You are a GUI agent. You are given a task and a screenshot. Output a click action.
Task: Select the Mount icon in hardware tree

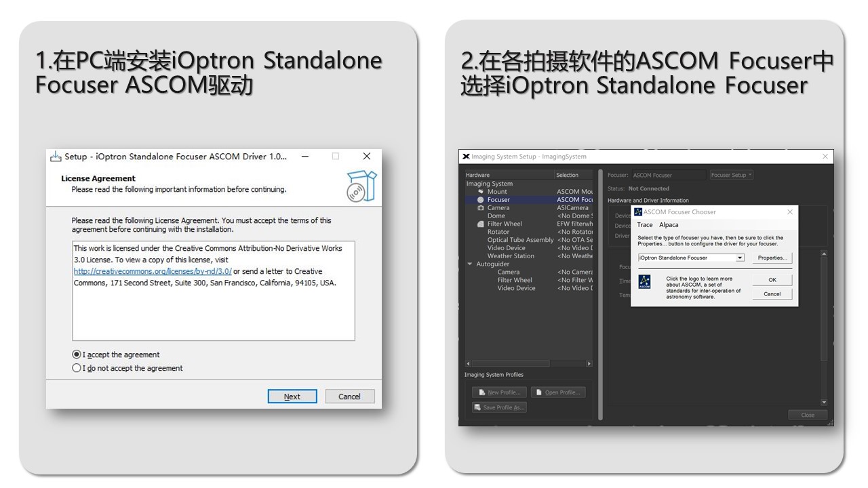481,192
